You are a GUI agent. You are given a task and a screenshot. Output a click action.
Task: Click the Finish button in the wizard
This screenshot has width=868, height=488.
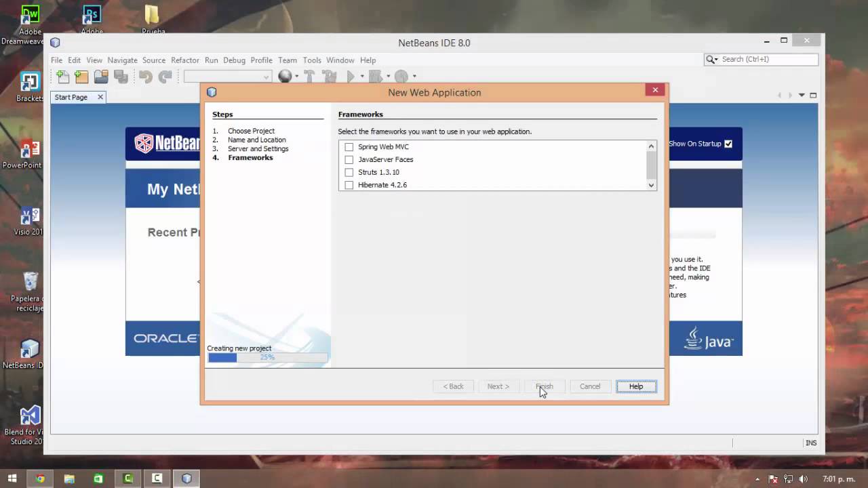pyautogui.click(x=545, y=386)
